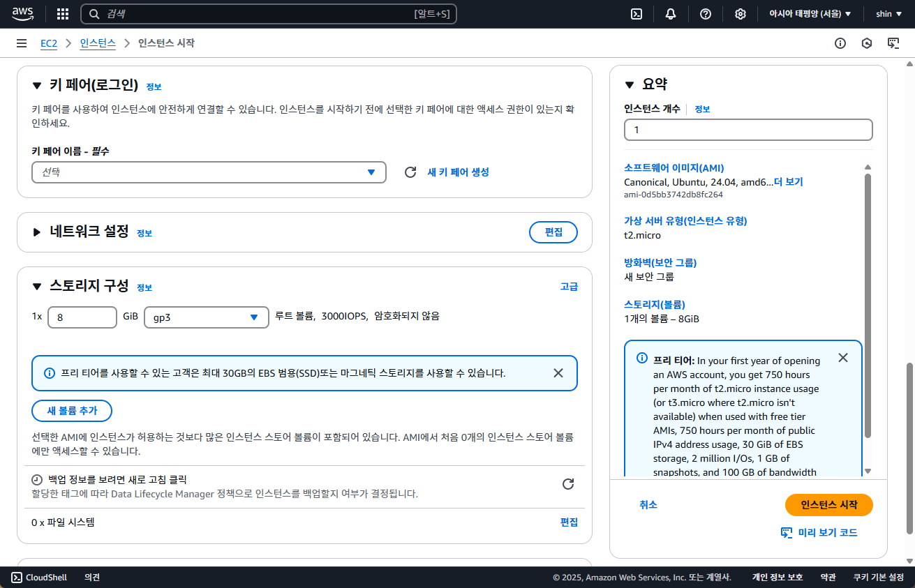Click the hexagon icon in breadcrumb bar
915x588 pixels.
[x=867, y=43]
